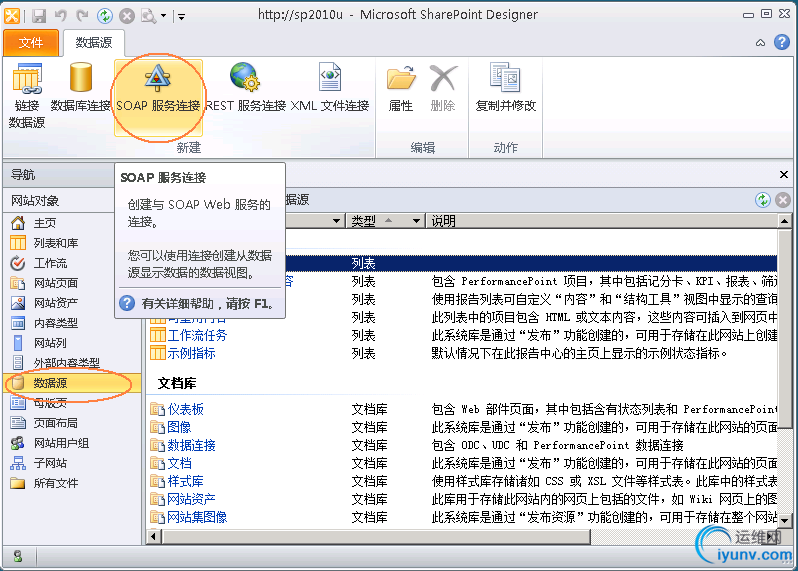Click the Undo icon in title bar
Screen dimensions: 798x571
(61, 16)
